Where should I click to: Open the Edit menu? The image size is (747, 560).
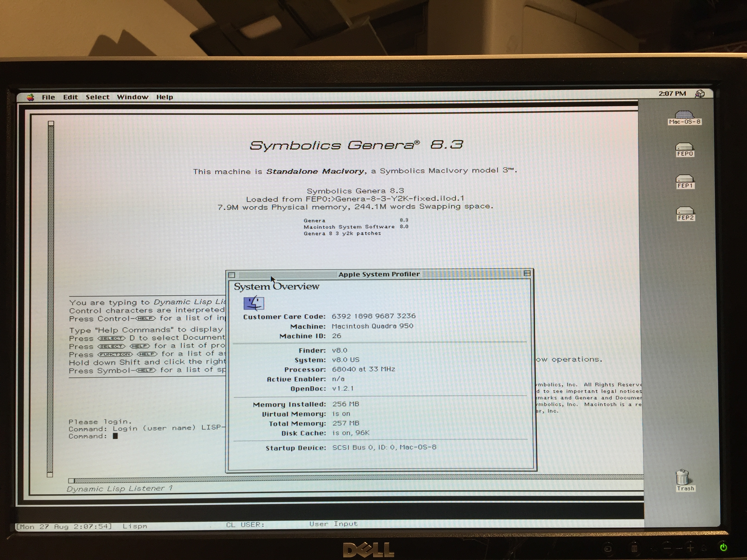click(70, 97)
